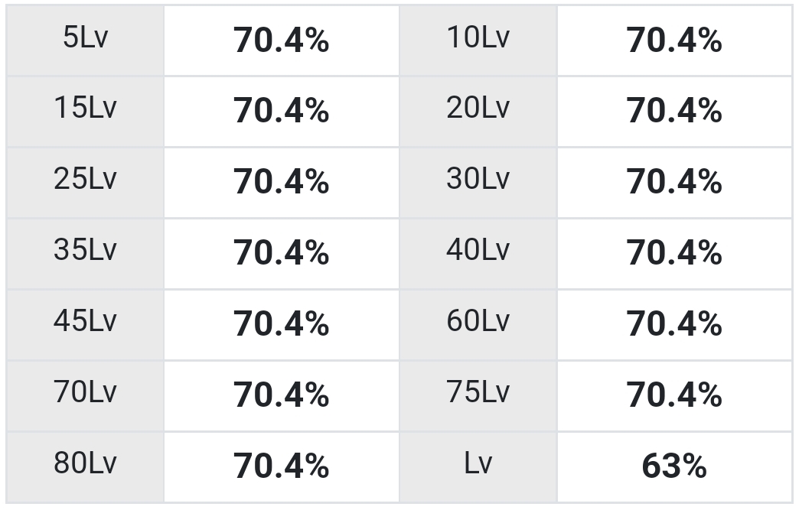
Task: Click the 5Lv label cell
Action: pyautogui.click(x=86, y=41)
